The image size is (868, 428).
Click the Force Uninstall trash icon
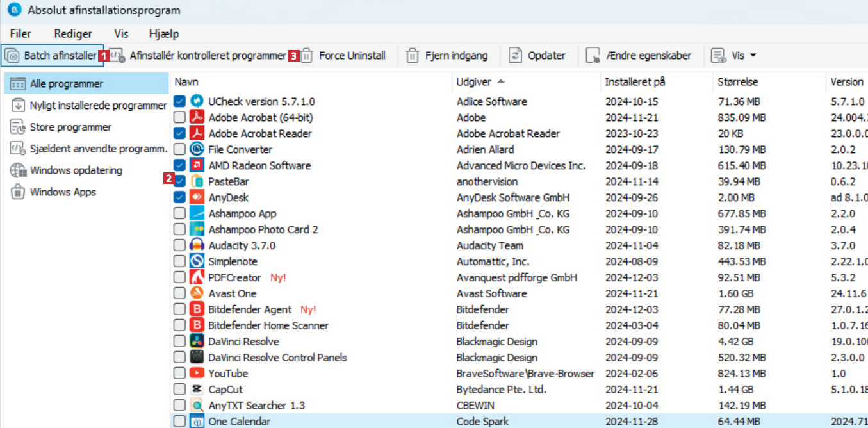tap(307, 56)
